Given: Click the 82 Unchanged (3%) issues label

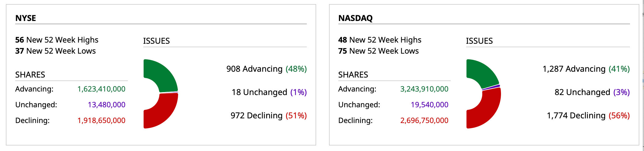Looking at the screenshot, I should (x=592, y=92).
